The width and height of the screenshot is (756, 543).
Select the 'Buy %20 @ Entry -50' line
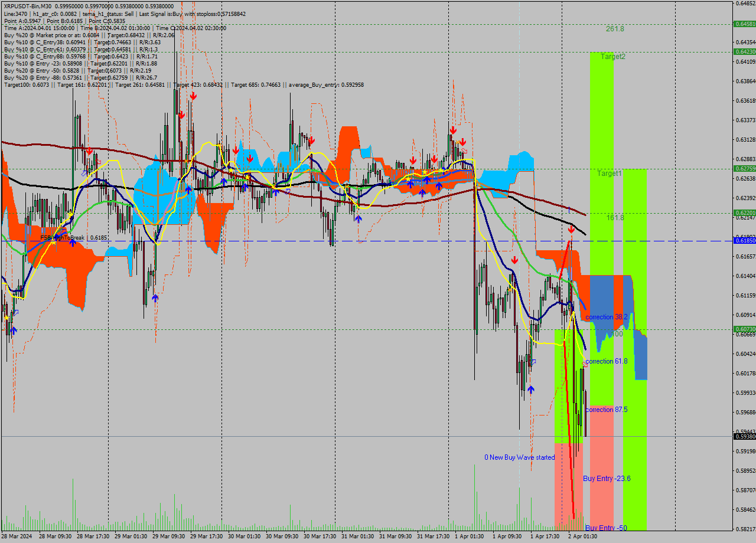pos(79,70)
